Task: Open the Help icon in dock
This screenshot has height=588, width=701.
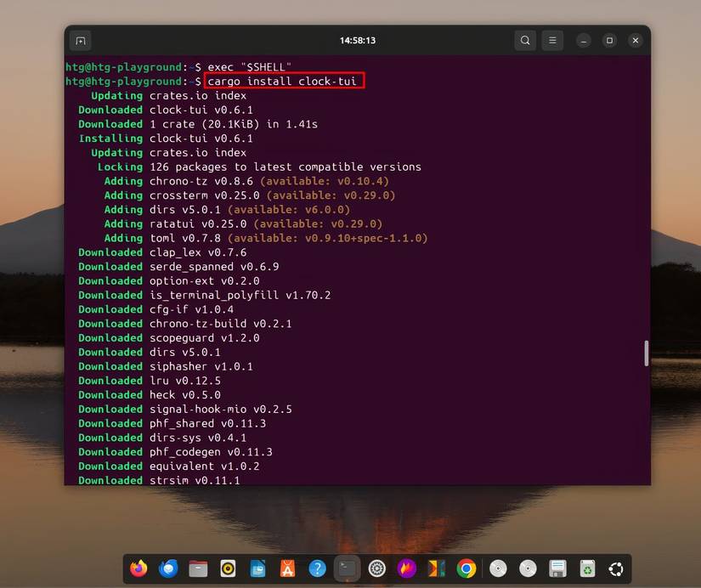Action: click(x=318, y=568)
